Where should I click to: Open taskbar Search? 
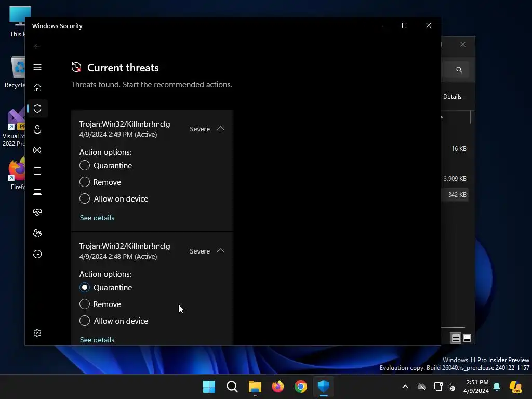(x=232, y=387)
